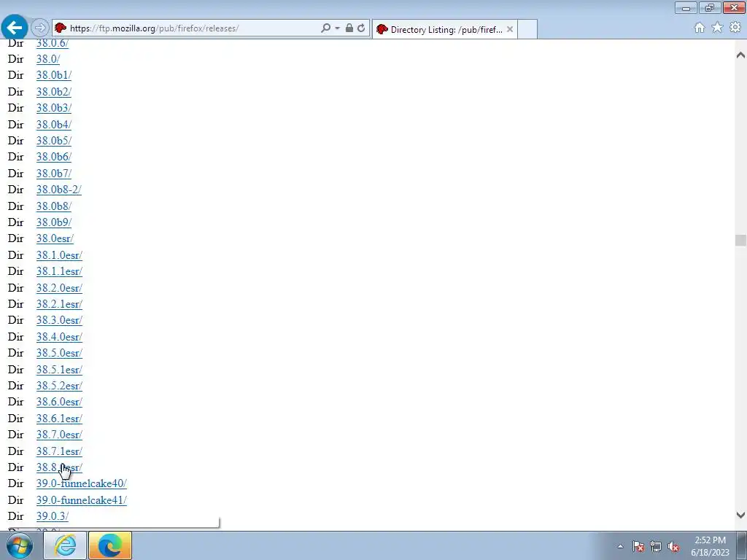Click Show desktop strip in taskbar
747x560 pixels.
[742, 545]
